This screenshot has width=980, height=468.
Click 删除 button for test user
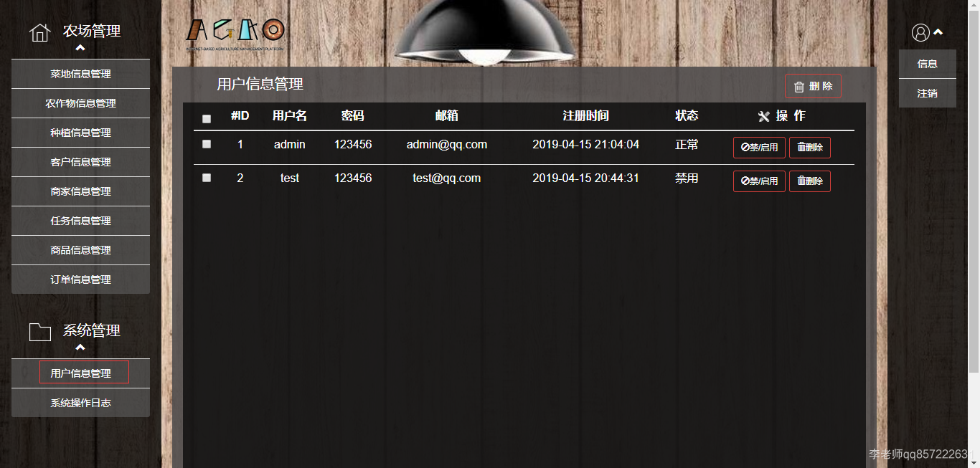810,181
